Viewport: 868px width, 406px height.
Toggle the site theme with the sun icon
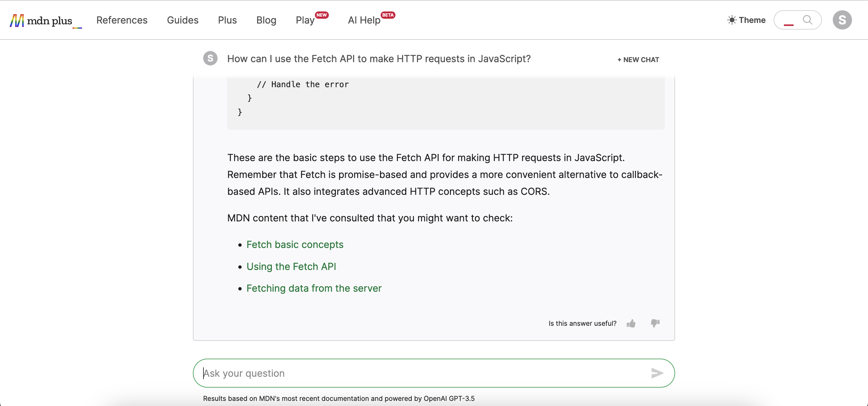click(x=732, y=20)
